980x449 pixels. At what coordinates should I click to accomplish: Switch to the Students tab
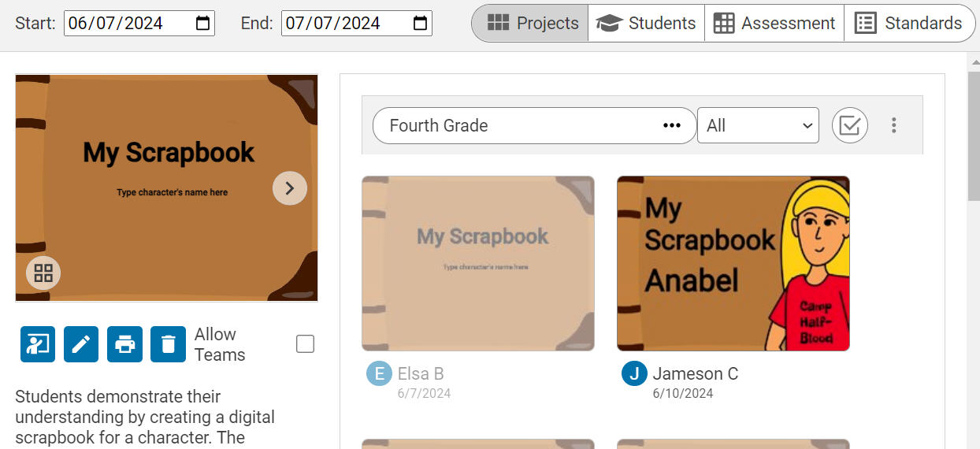[646, 24]
